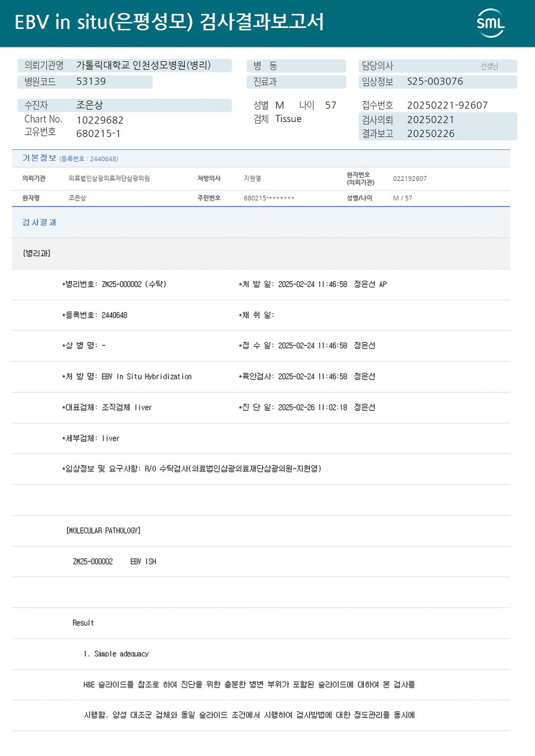Viewport: 535px width, 756px height.
Task: Click the 병원코드 value '53139'
Action: coord(91,81)
